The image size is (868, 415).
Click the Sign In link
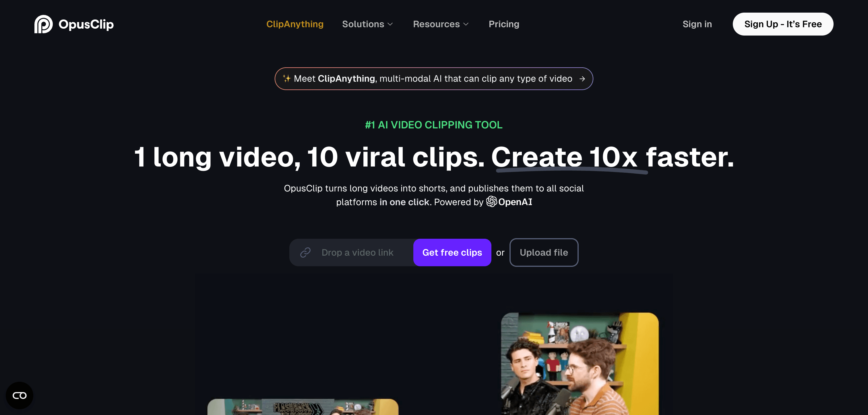coord(697,24)
